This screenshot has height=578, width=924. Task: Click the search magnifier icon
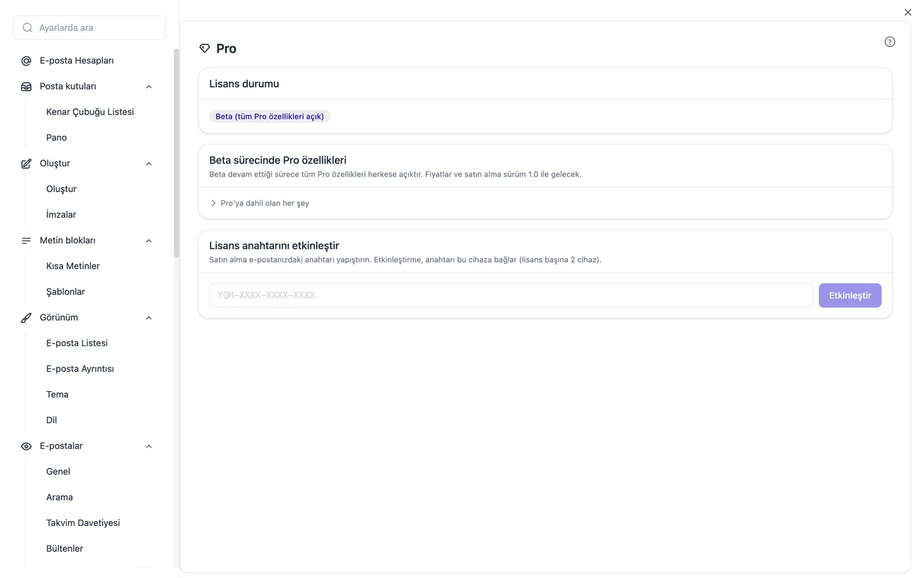click(x=28, y=28)
